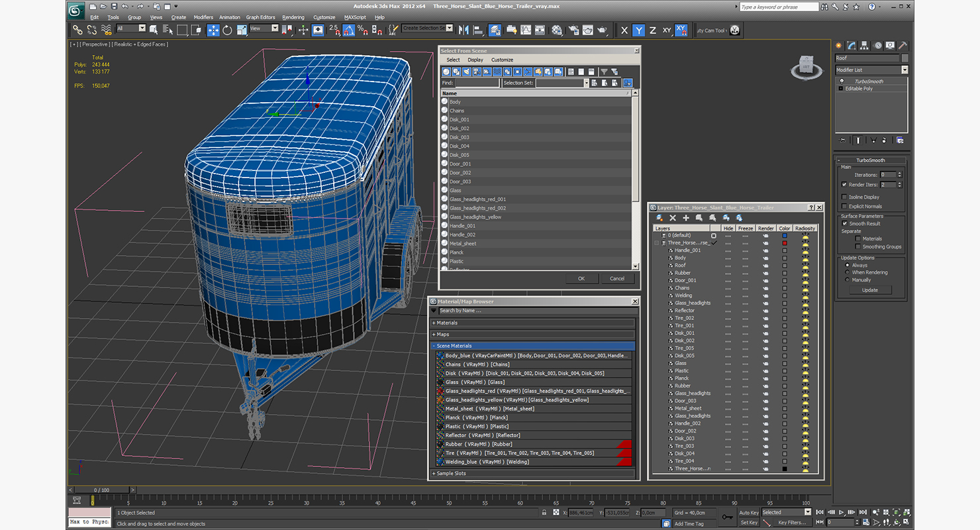Click the Select by Name icon
The width and height of the screenshot is (980, 530).
coord(168,30)
